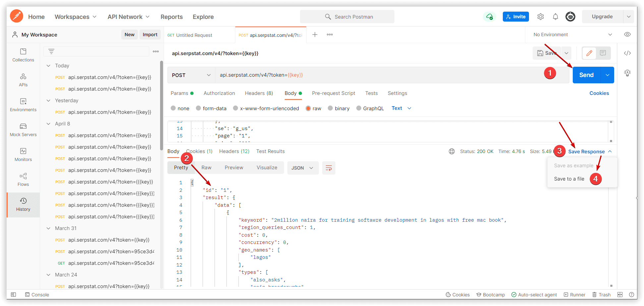Click the Postman logo icon
The width and height of the screenshot is (644, 306).
click(x=17, y=16)
